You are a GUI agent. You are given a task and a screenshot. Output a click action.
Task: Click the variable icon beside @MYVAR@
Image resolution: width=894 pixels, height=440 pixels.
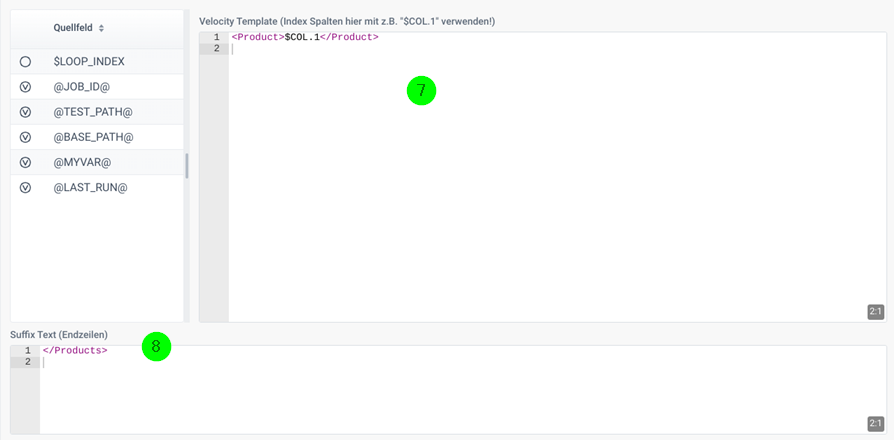click(25, 162)
